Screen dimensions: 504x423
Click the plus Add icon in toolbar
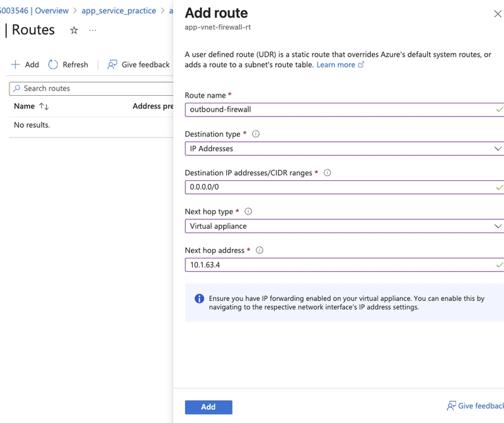15,64
